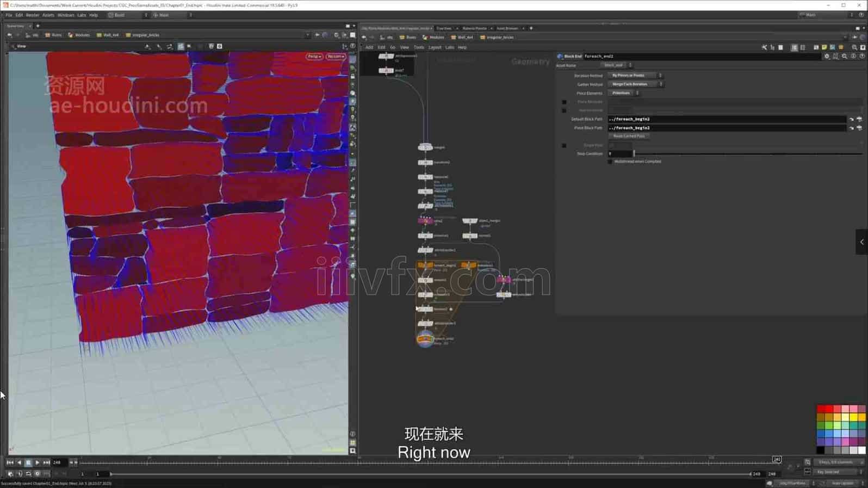The width and height of the screenshot is (868, 488).
Task: Search parameters with magnifier icon
Action: click(845, 56)
